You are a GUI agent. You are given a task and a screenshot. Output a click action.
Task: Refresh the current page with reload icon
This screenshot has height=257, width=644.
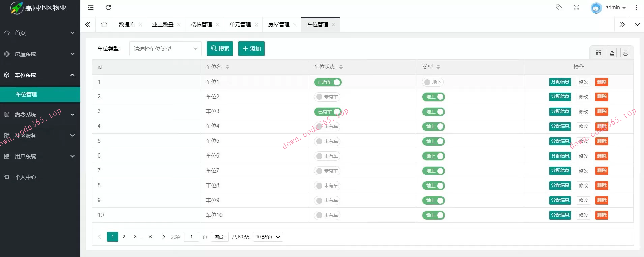(108, 7)
